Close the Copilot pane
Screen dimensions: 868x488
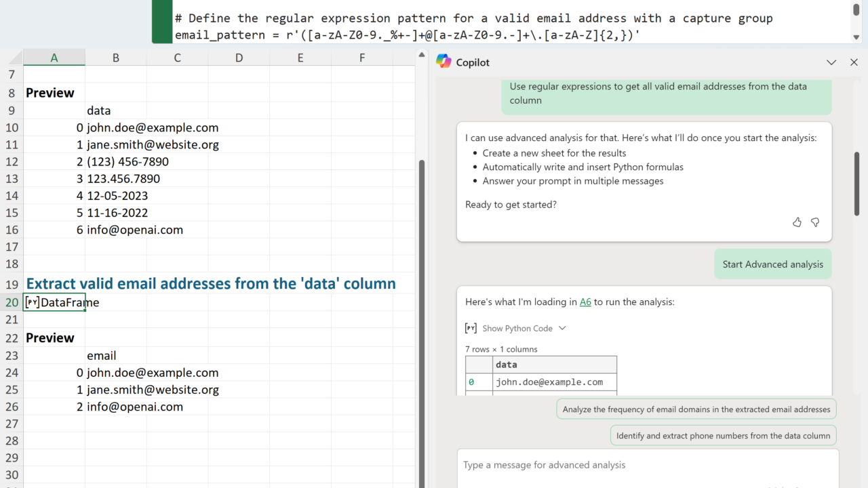click(854, 62)
